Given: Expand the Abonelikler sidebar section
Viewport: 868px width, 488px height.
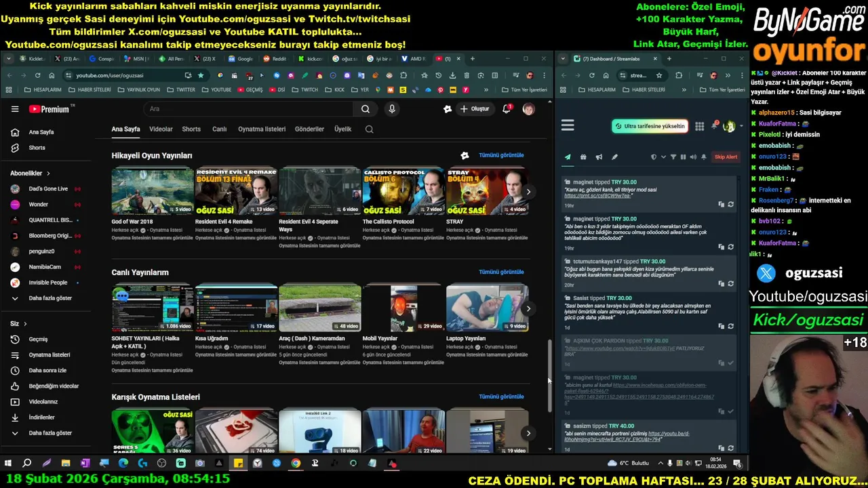Looking at the screenshot, I should [30, 174].
